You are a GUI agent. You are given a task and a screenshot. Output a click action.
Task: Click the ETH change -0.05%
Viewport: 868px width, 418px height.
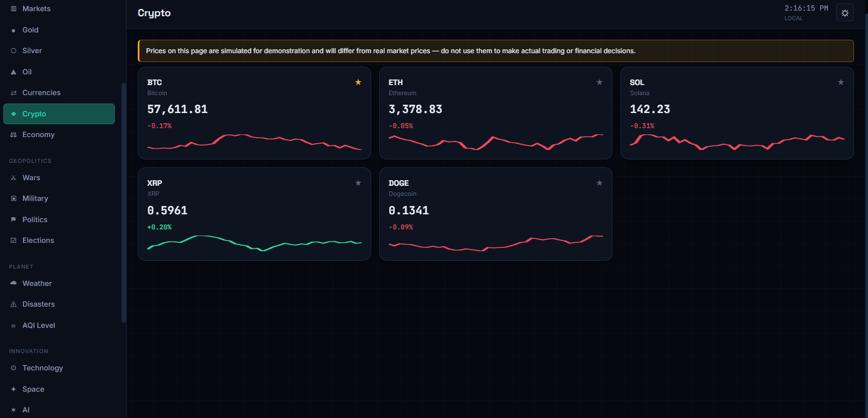[401, 126]
